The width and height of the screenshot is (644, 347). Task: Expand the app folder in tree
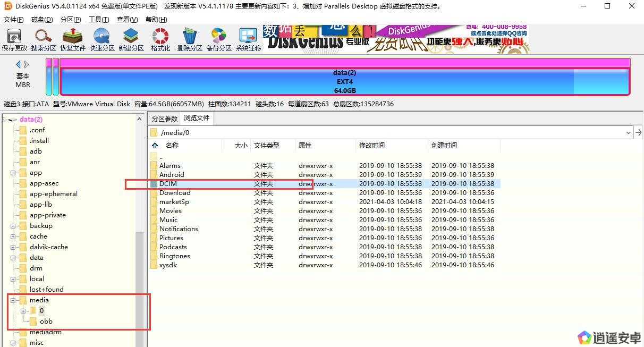coord(13,173)
